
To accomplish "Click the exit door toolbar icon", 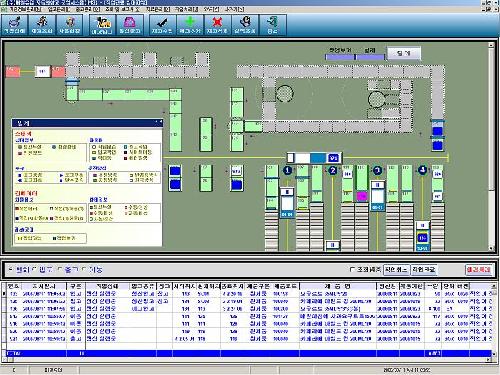I will click(272, 25).
